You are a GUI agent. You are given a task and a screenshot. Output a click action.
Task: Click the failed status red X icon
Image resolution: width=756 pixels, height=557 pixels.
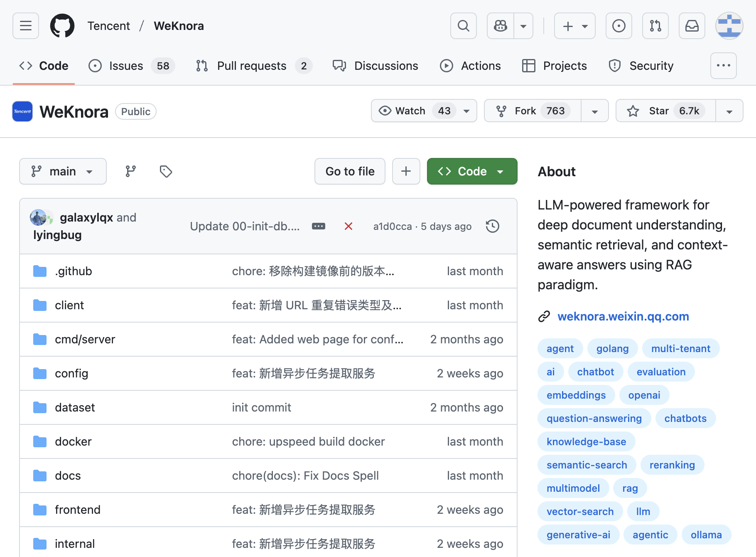[x=349, y=226]
